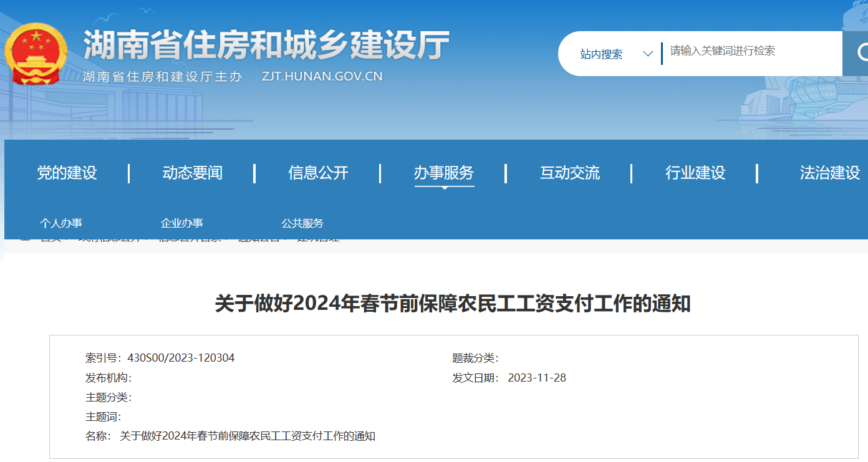This screenshot has height=462, width=868.
Task: Open the 法治建设 section
Action: [829, 173]
